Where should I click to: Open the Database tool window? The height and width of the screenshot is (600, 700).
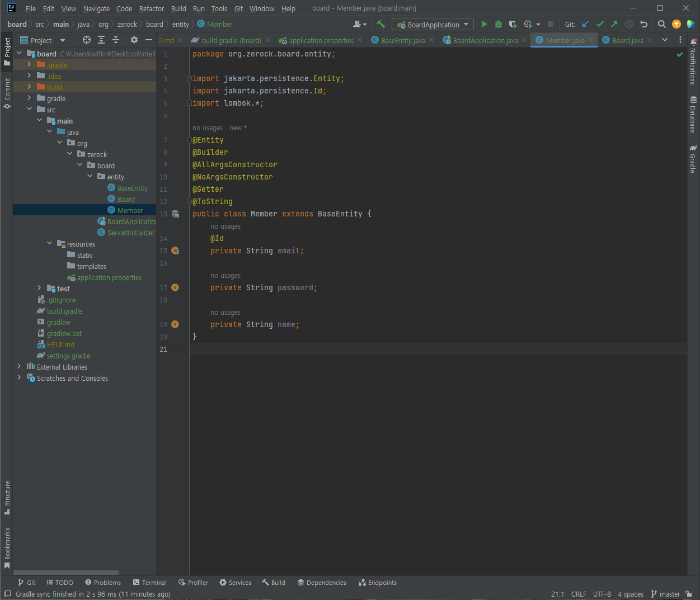[693, 114]
